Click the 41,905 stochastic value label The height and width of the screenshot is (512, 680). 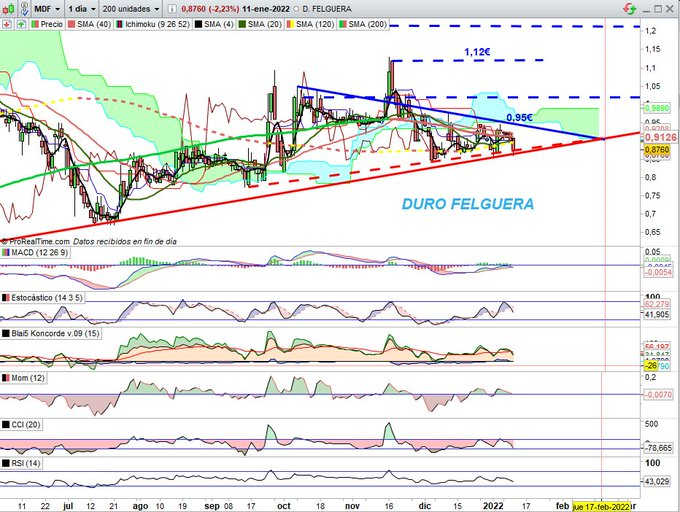click(657, 314)
